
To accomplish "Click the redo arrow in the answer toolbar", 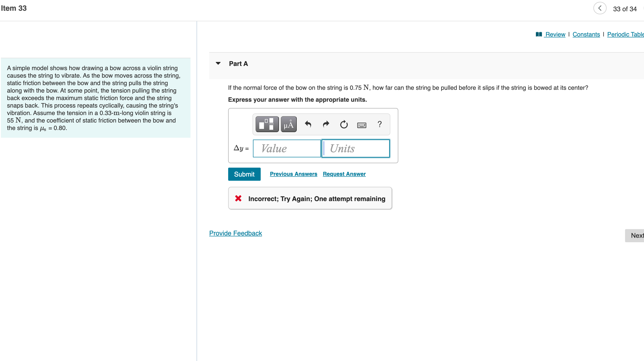I will pos(326,124).
